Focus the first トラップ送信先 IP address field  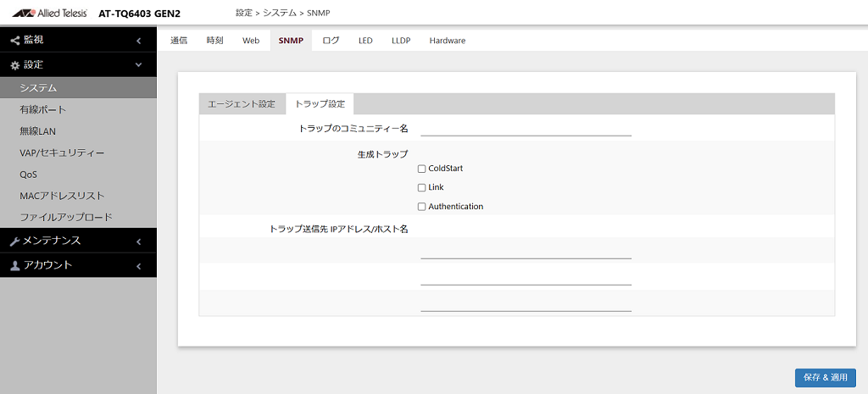coord(526,252)
